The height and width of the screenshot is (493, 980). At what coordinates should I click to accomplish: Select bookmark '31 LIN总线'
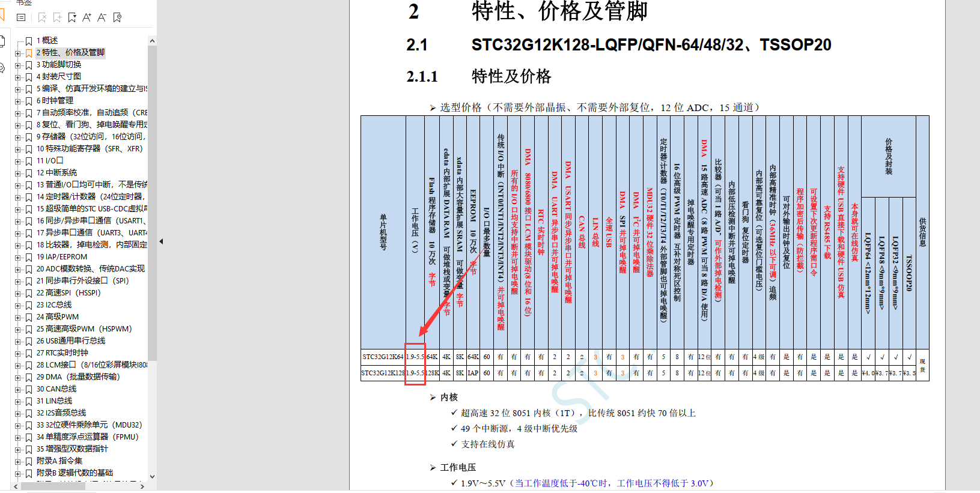point(55,401)
